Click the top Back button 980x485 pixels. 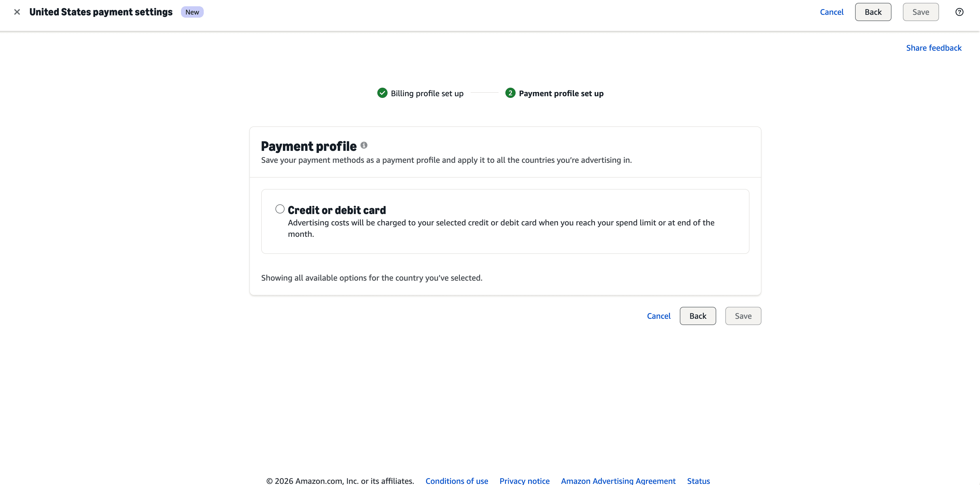[873, 12]
